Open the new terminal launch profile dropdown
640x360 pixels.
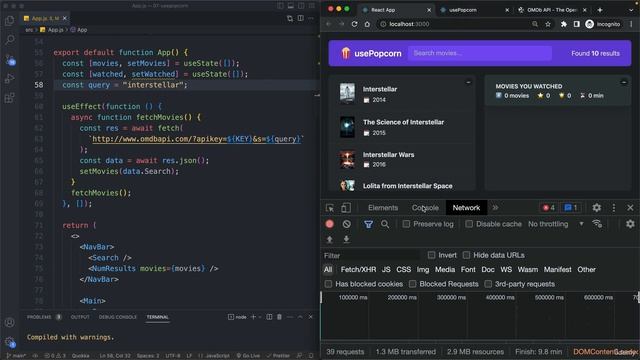point(260,317)
